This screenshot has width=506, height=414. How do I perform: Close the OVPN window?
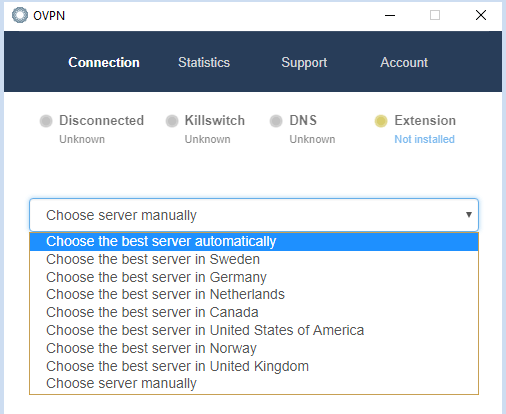pos(481,15)
